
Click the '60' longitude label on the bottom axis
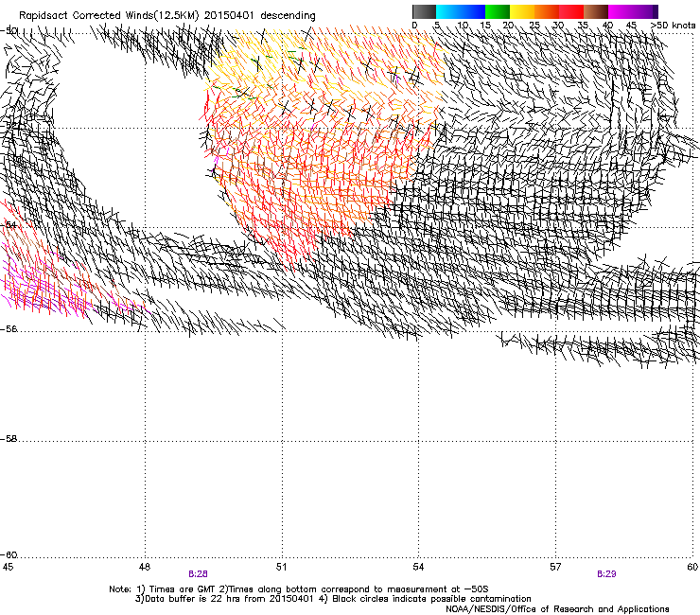692,567
